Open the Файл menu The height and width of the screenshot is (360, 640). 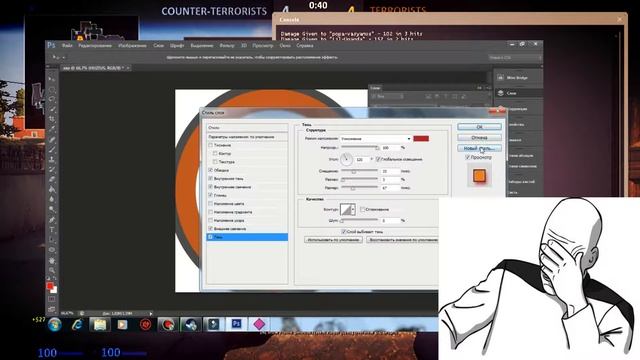point(67,46)
